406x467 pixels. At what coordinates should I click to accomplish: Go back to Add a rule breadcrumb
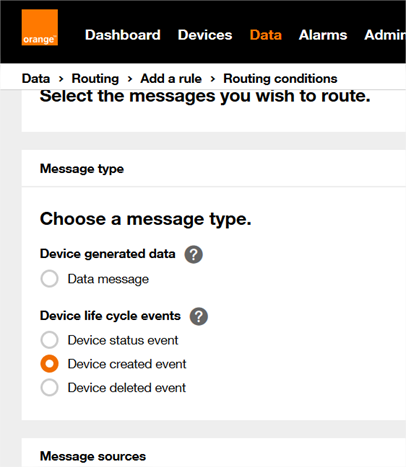point(171,79)
